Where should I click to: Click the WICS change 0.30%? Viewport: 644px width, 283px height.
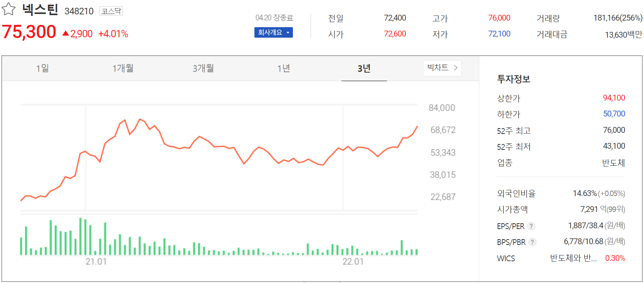click(615, 258)
